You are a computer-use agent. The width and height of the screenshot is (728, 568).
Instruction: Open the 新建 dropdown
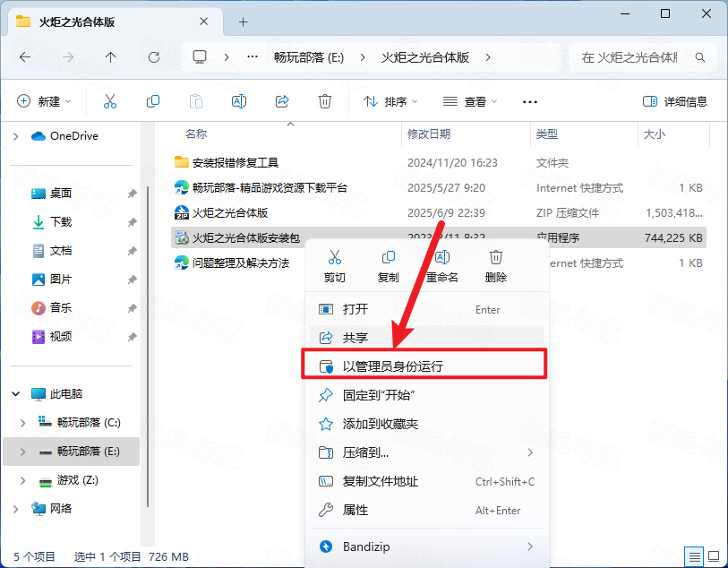44,101
